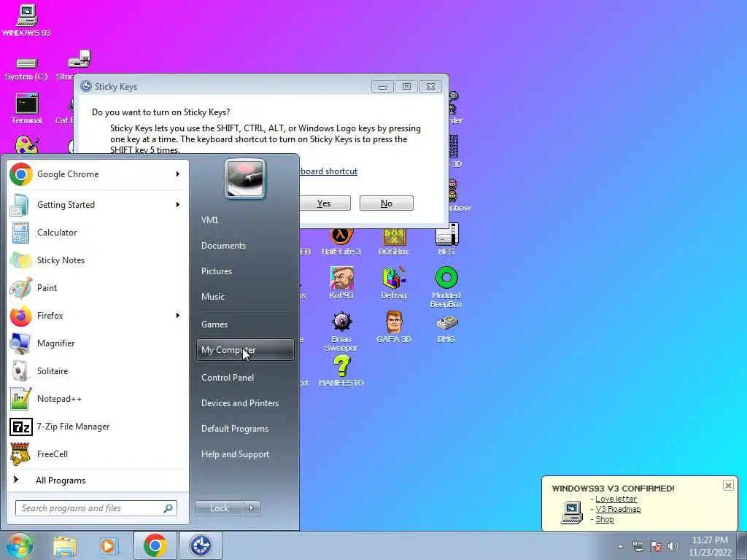Open the shutdown options arrow beside Lock
Viewport: 747px width, 560px height.
pyautogui.click(x=252, y=508)
